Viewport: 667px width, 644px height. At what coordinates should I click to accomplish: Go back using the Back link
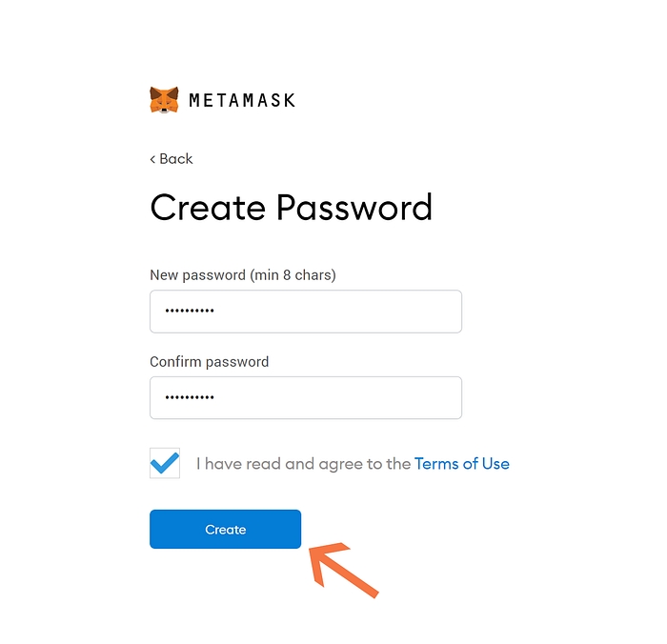176,159
